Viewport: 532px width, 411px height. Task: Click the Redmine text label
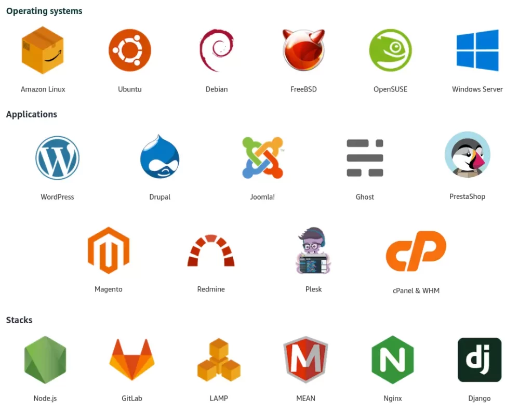[211, 289]
